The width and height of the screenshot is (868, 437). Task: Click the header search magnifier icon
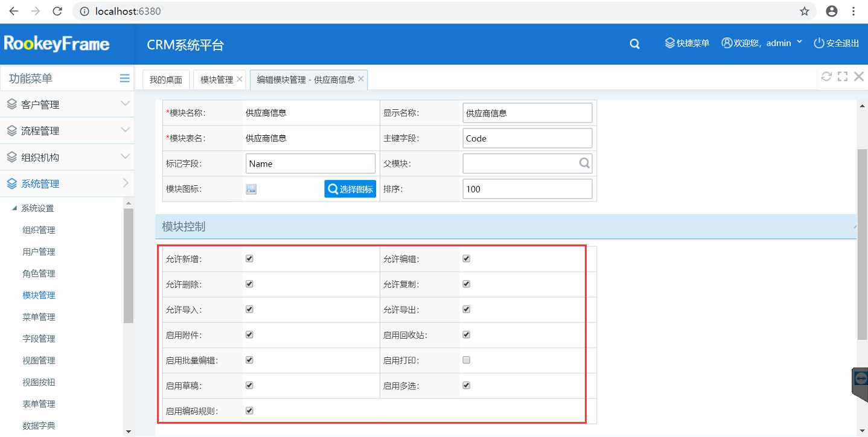click(x=634, y=44)
